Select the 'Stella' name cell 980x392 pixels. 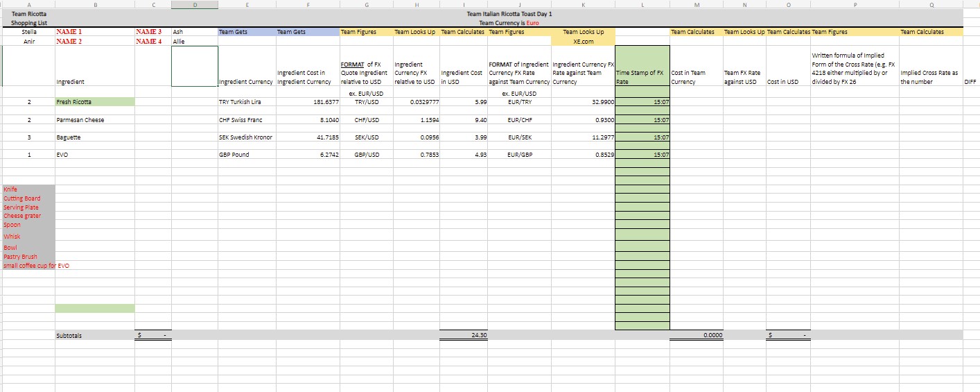tap(29, 32)
